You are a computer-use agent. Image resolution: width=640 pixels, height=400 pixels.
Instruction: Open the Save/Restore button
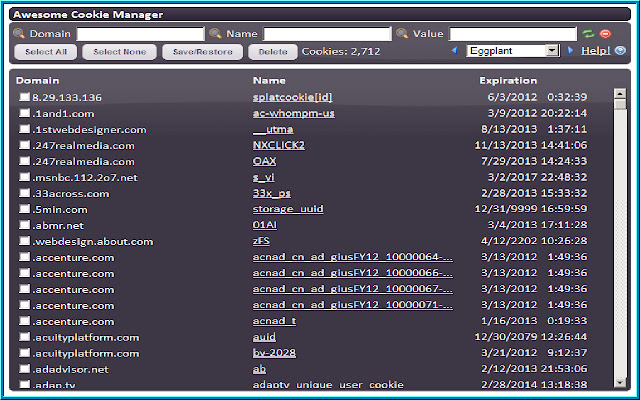[x=202, y=52]
